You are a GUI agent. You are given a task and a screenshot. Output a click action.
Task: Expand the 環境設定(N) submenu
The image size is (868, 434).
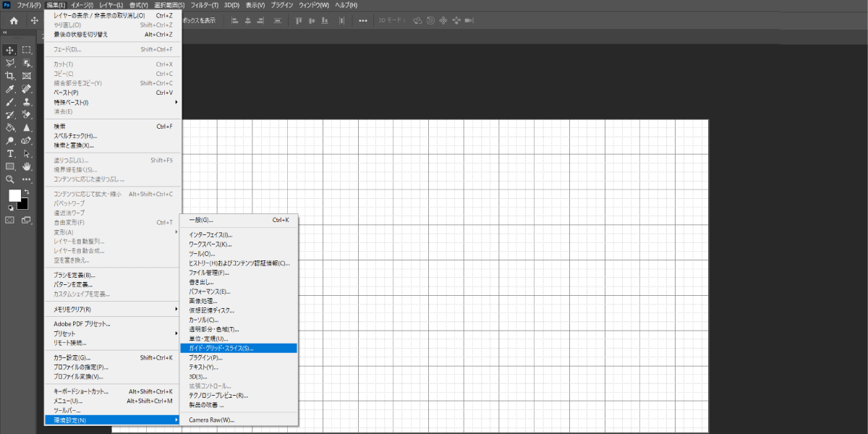(x=113, y=420)
